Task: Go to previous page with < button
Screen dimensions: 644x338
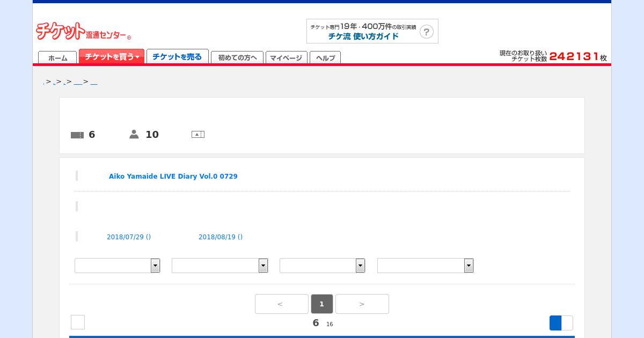Action: (x=282, y=304)
